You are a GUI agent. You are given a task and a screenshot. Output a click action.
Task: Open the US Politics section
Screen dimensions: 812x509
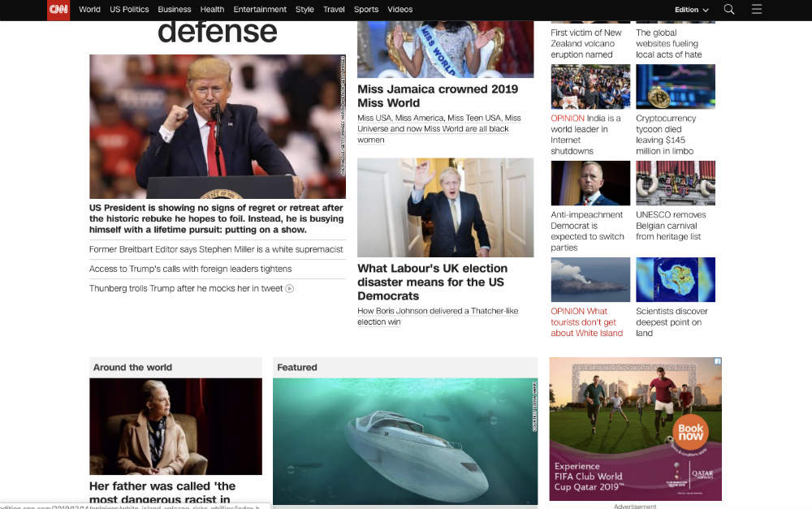tap(129, 9)
